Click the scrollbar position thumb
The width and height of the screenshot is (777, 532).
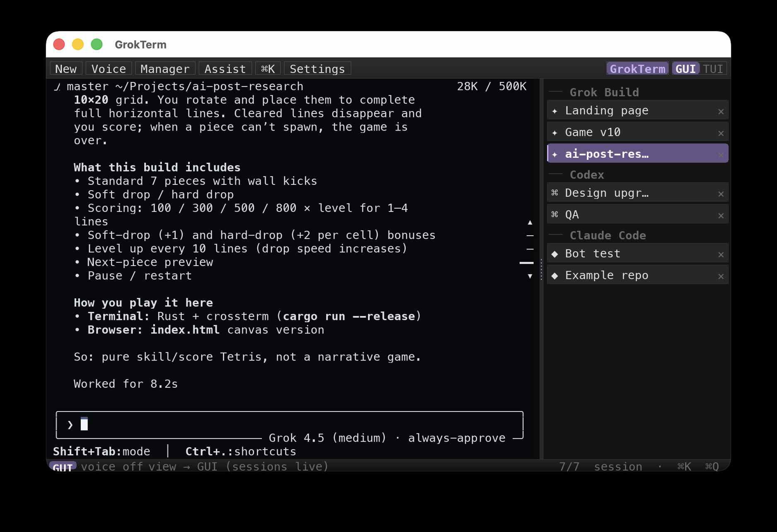[x=527, y=263]
